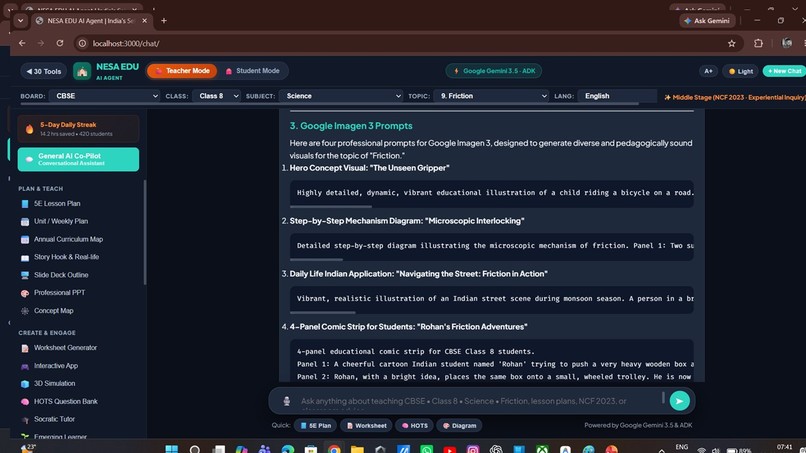Click the Diagram quick button
Viewport: 806px width, 453px height.
click(460, 426)
